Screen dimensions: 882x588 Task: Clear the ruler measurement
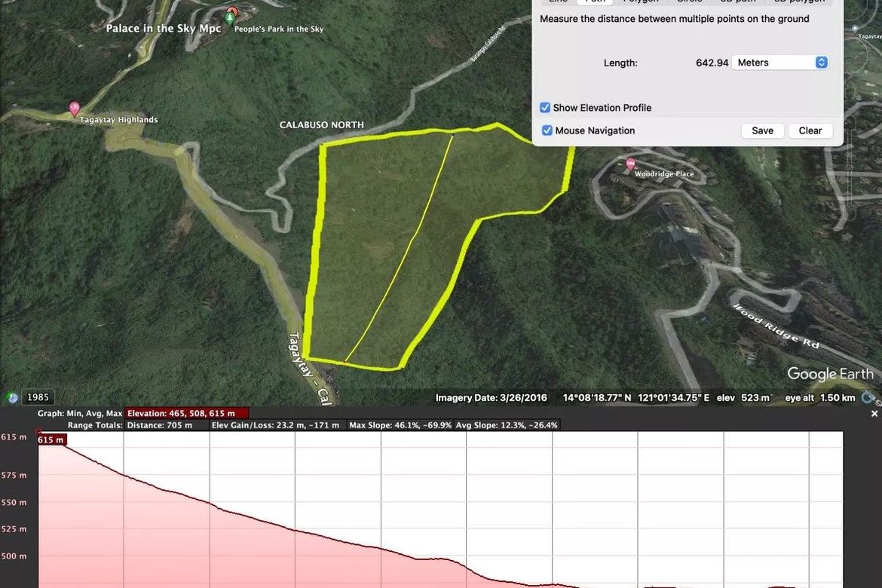point(810,130)
